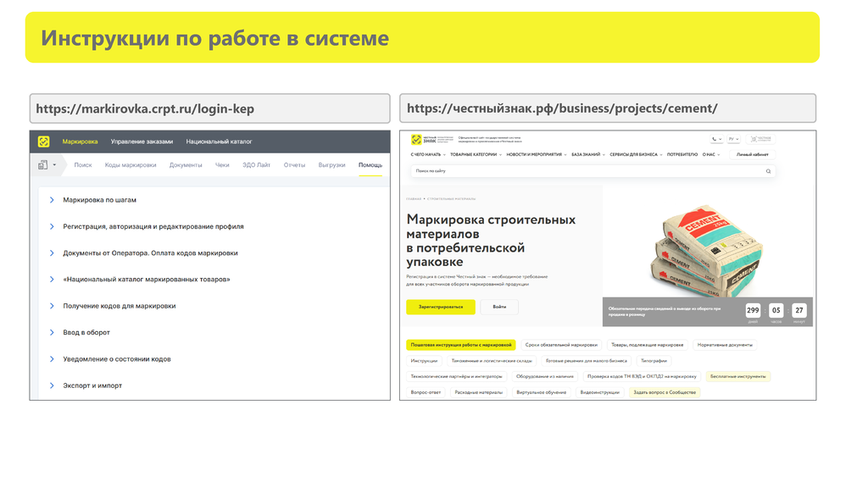Click the 'Войти' button
This screenshot has width=868, height=488.
click(499, 307)
